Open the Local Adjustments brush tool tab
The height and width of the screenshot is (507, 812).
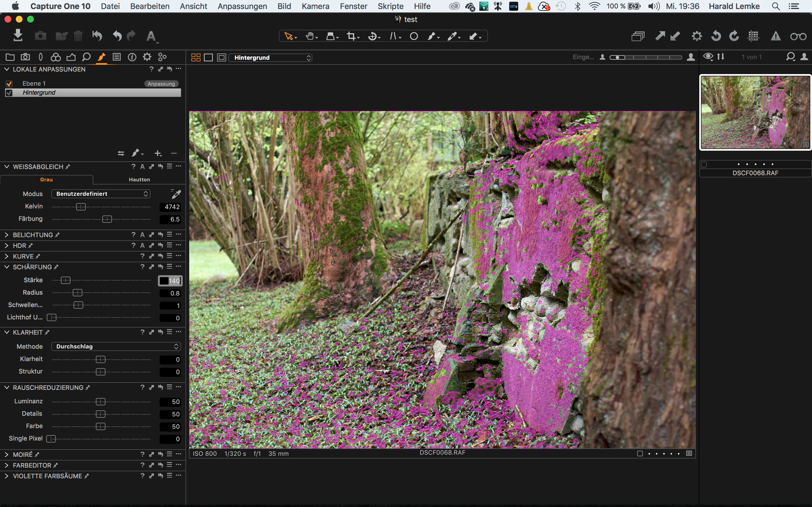pyautogui.click(x=101, y=57)
